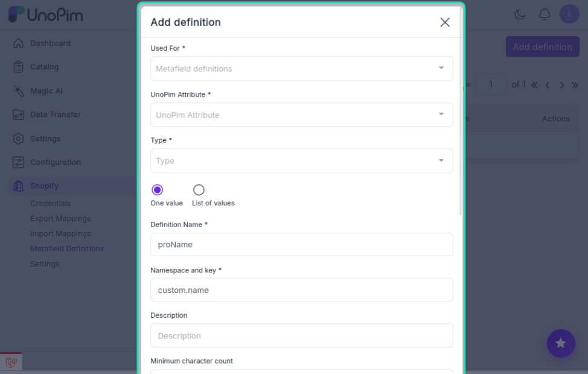Open the Type dropdown
Image resolution: width=588 pixels, height=374 pixels.
pyautogui.click(x=301, y=161)
